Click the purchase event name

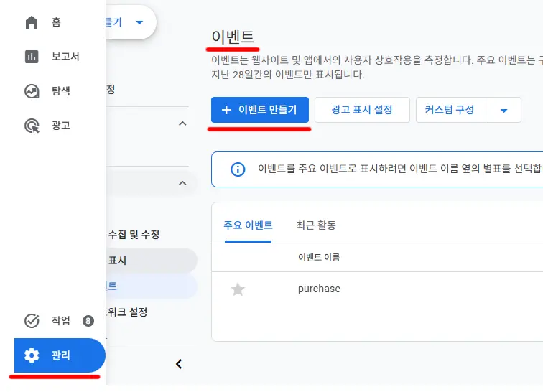319,289
